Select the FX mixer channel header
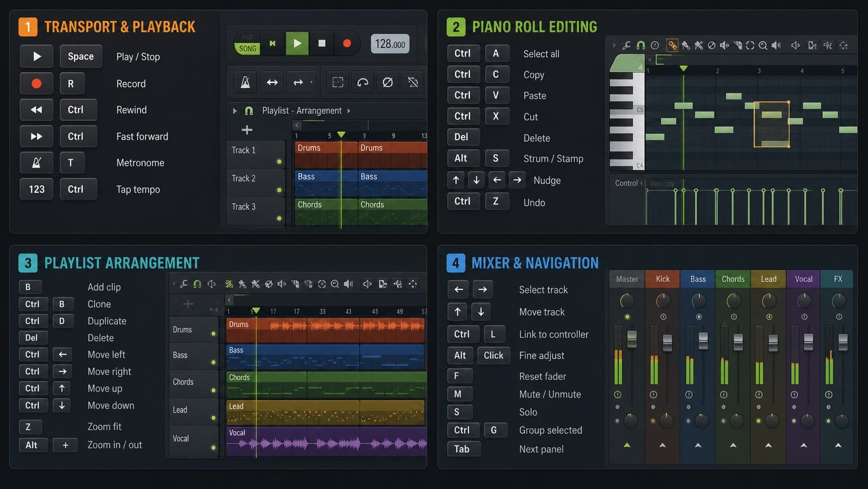 [837, 279]
